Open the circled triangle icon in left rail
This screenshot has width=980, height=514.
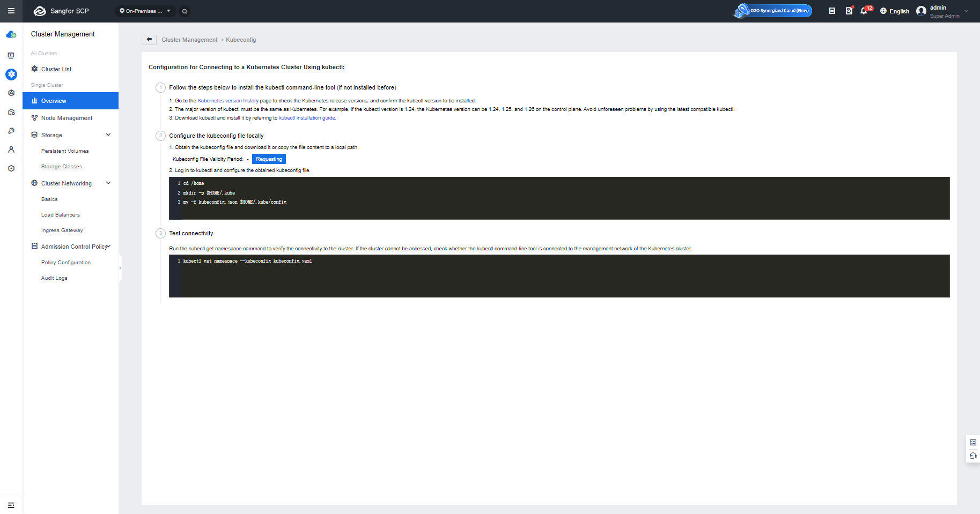point(11,93)
